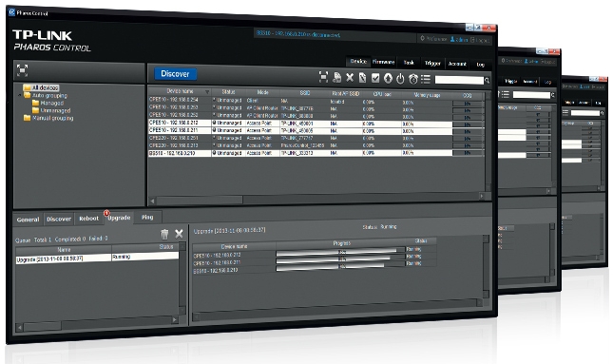
Task: Click the list view icon in toolbar
Action: click(426, 79)
